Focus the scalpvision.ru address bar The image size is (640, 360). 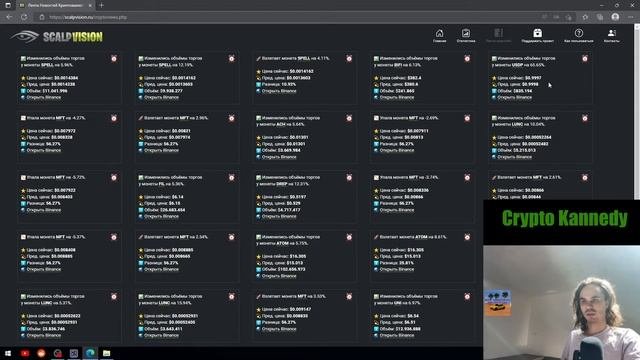coord(286,17)
